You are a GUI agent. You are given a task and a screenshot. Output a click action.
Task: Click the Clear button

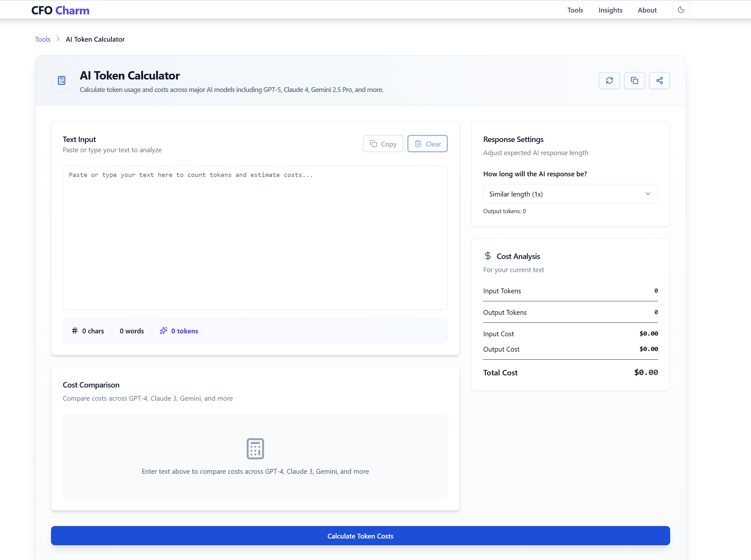coord(427,144)
